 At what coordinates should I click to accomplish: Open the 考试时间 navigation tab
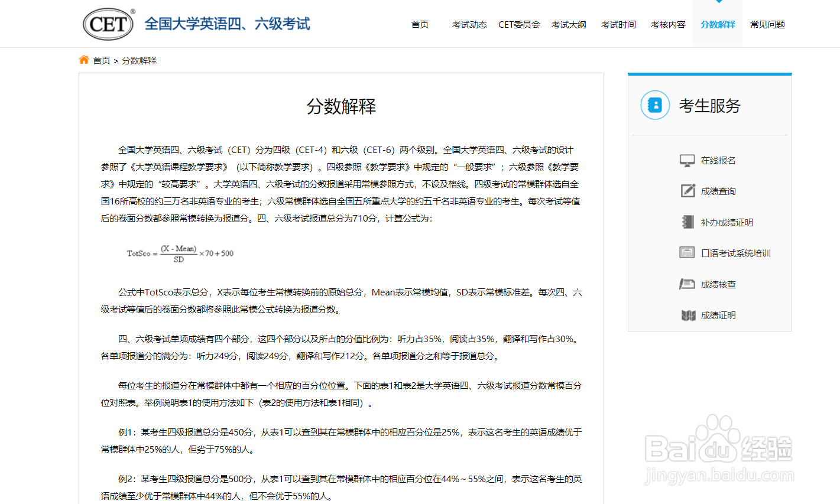pos(618,24)
